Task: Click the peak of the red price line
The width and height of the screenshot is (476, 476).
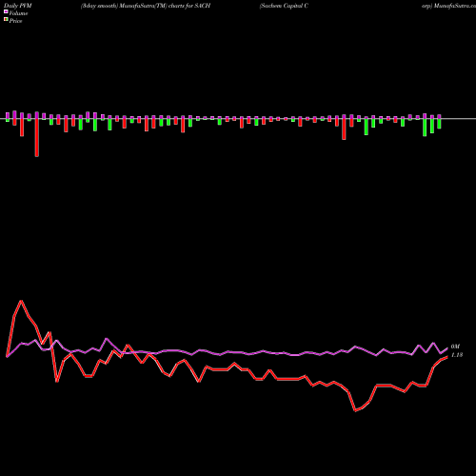Action: point(21,301)
